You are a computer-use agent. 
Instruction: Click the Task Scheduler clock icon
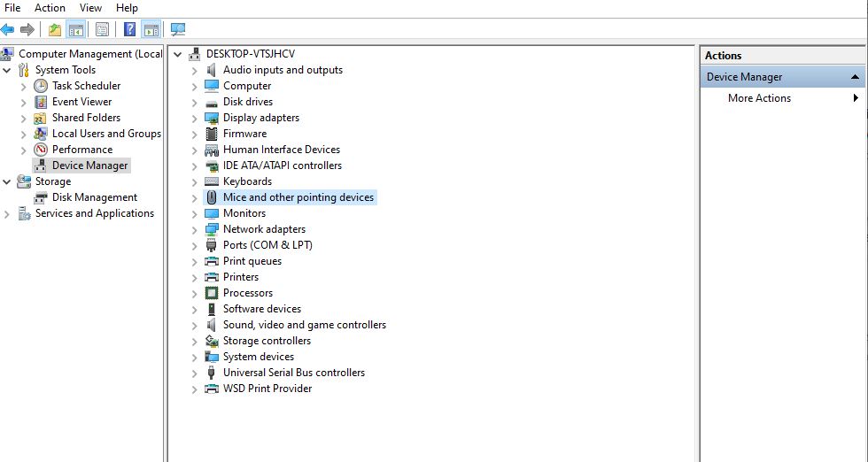coord(41,86)
